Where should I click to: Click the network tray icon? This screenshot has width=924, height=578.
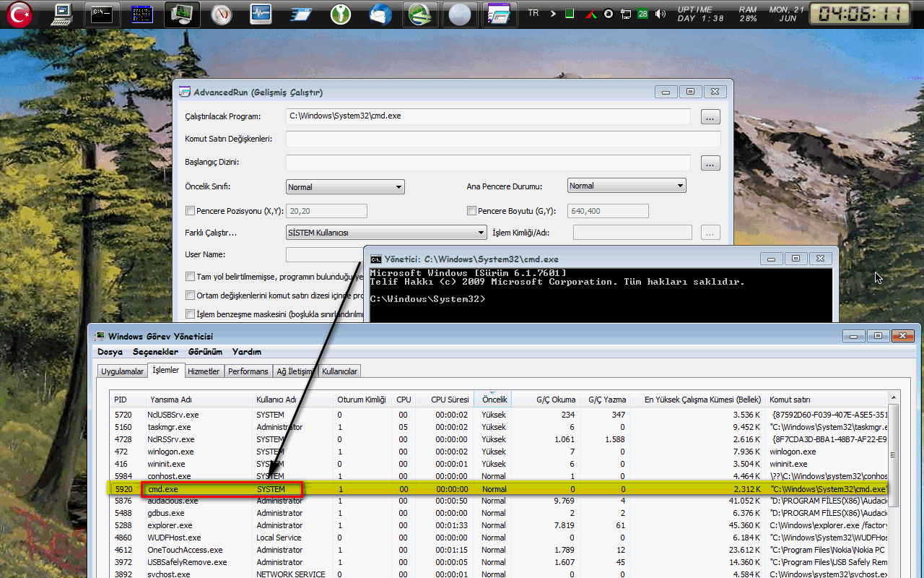pyautogui.click(x=625, y=14)
